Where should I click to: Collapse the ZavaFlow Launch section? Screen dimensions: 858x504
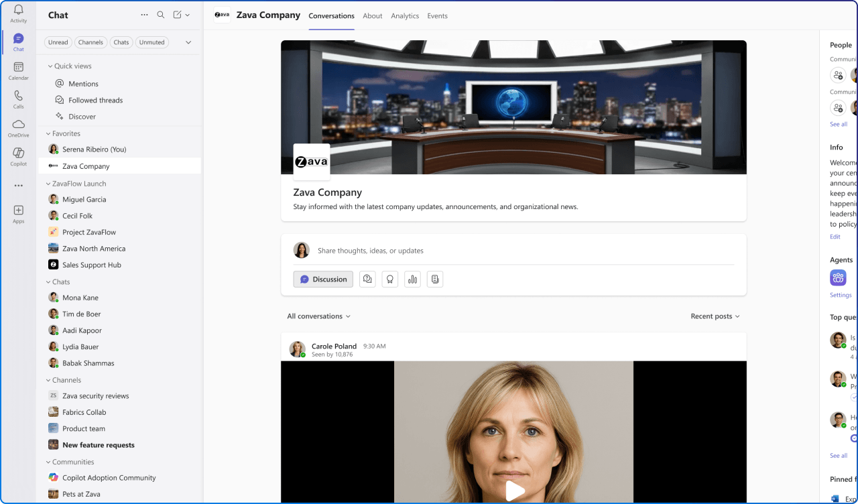[x=76, y=184]
